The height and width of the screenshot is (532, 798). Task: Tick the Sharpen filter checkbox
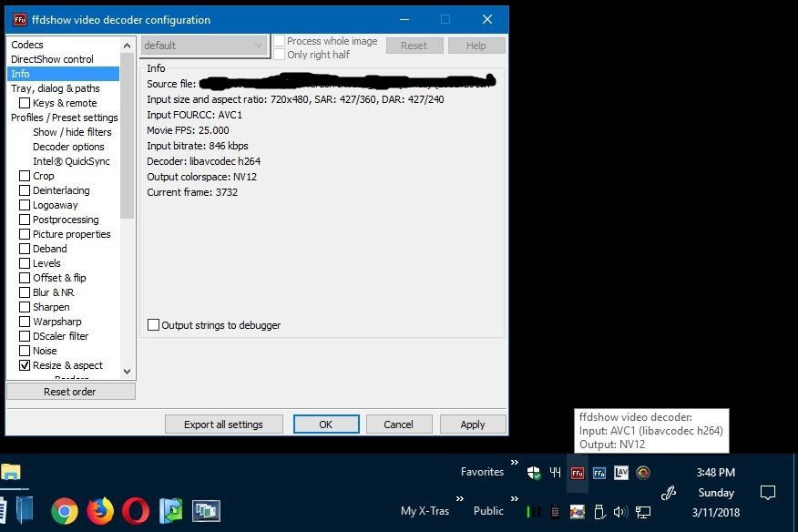pos(25,307)
